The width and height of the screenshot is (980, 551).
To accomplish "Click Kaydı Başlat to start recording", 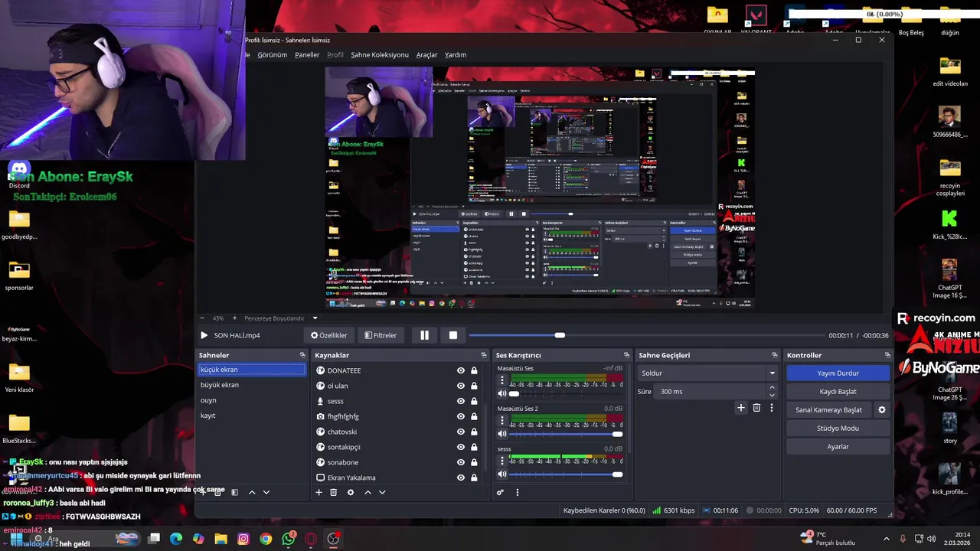I will 838,391.
